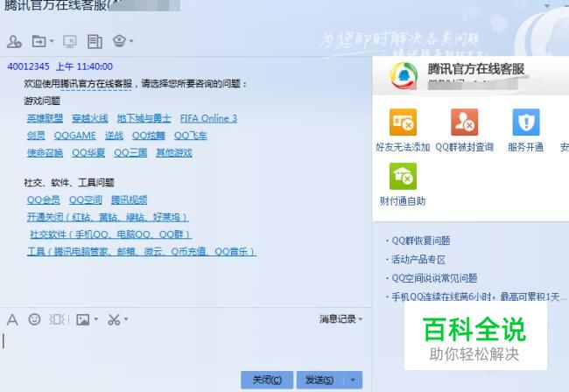Click the send picture icon
This screenshot has width=569, height=392.
pos(83,319)
